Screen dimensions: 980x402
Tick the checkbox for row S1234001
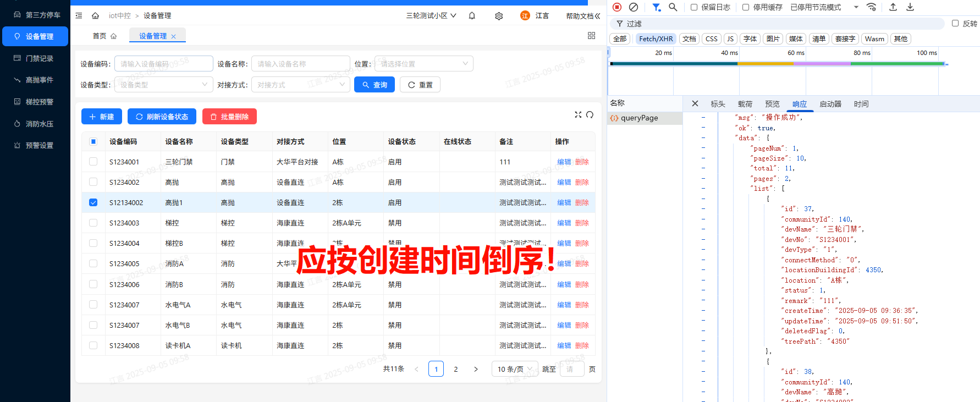(x=93, y=162)
